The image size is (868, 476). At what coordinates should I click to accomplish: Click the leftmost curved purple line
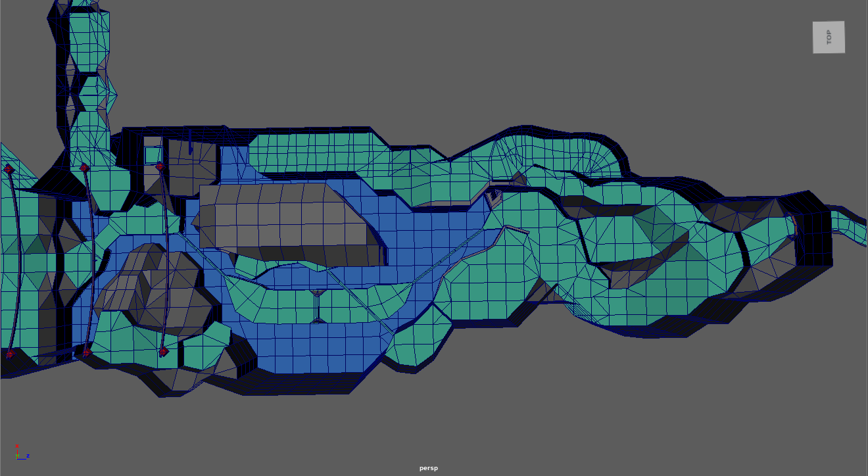pyautogui.click(x=16, y=263)
